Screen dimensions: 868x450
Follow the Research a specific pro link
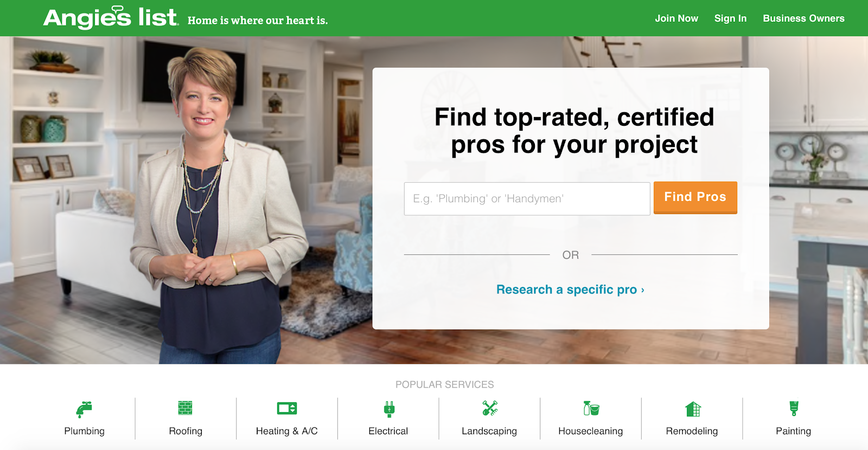click(570, 290)
